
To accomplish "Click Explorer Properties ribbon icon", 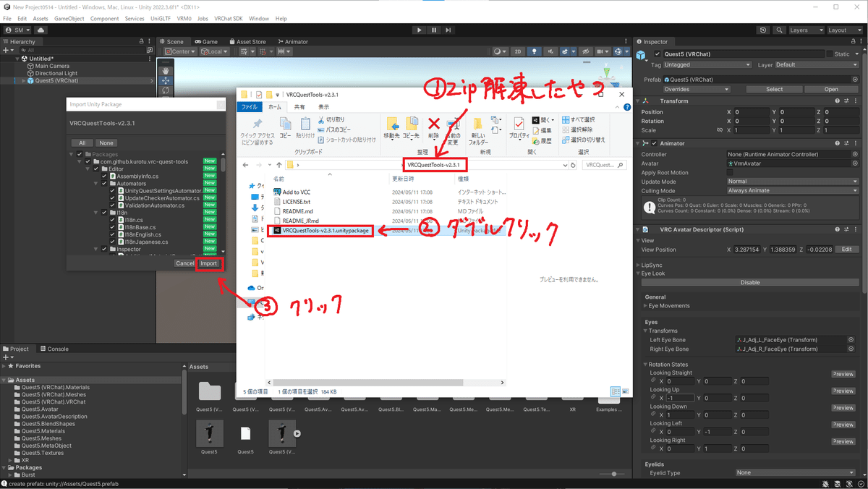I will pyautogui.click(x=519, y=124).
